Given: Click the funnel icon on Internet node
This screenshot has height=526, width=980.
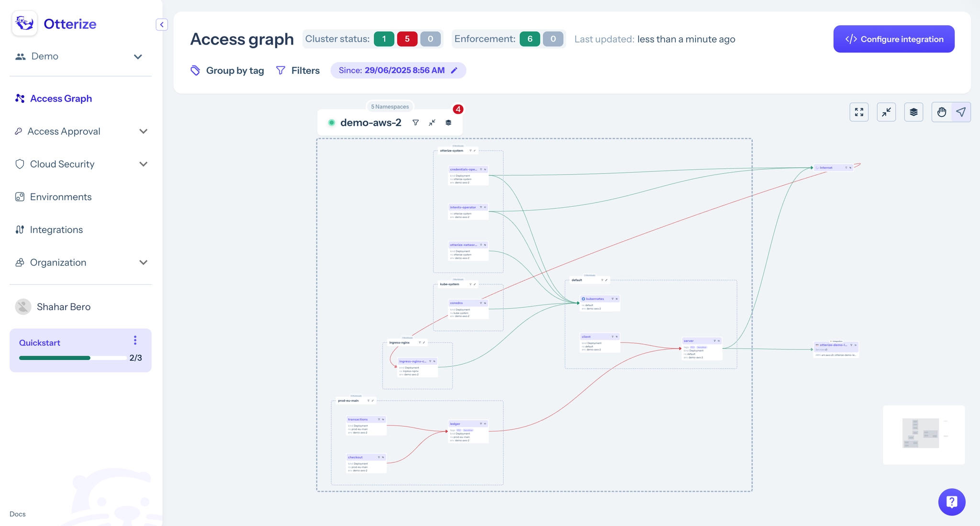Looking at the screenshot, I should 846,168.
